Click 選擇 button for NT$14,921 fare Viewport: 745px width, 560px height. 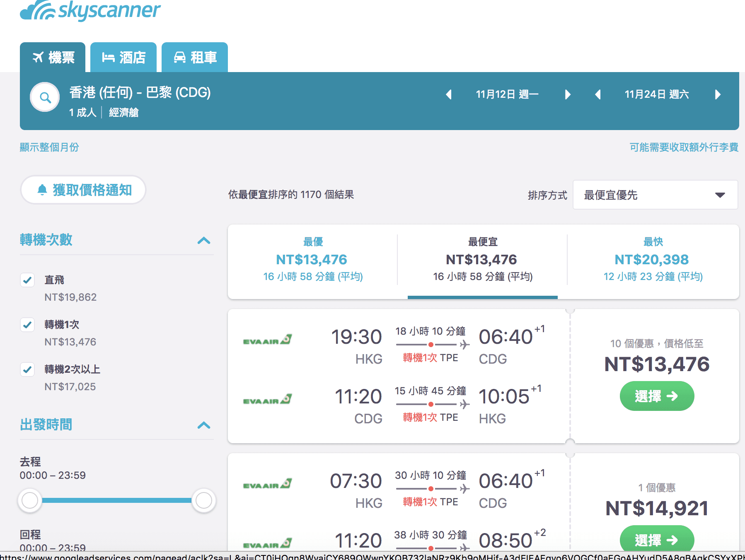point(657,539)
